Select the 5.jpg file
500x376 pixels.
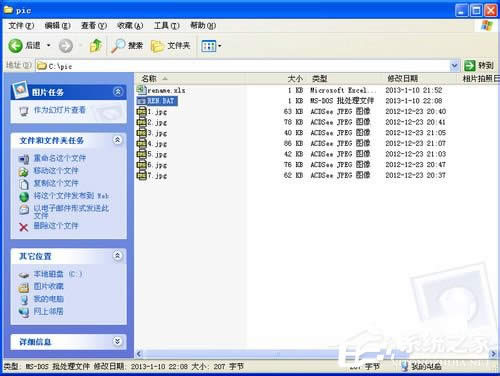point(157,155)
